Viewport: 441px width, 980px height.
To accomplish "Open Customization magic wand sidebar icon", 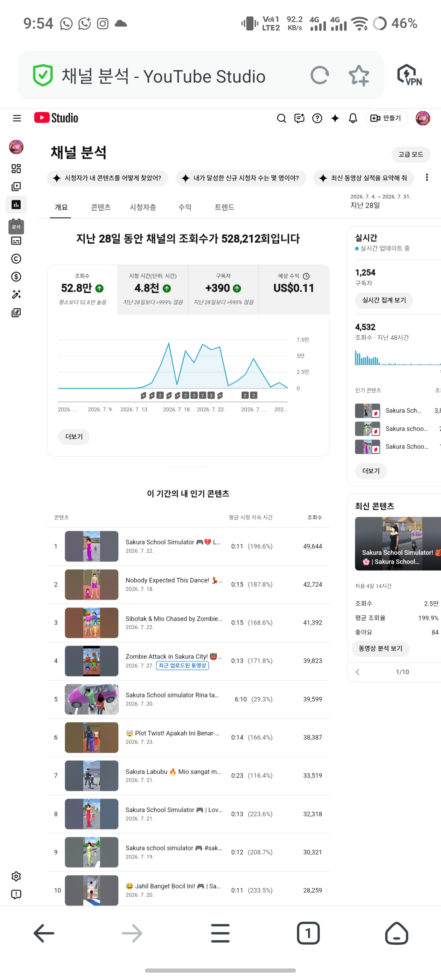I will [16, 294].
